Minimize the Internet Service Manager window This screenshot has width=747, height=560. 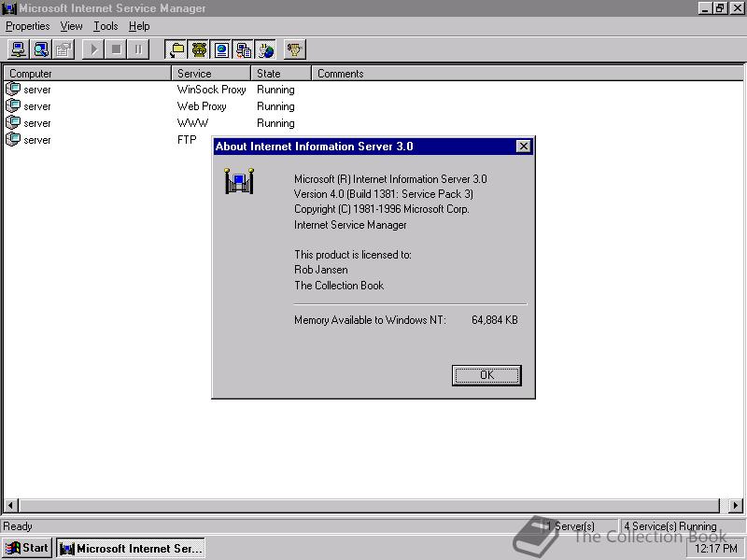[x=706, y=8]
